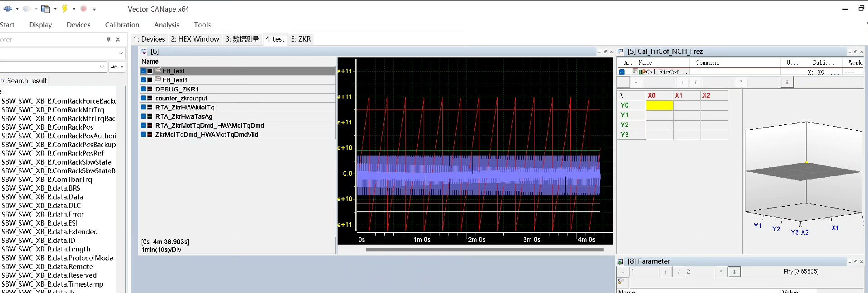The image size is (868, 293).
Task: Open the Analysis ribbon tab
Action: point(167,25)
